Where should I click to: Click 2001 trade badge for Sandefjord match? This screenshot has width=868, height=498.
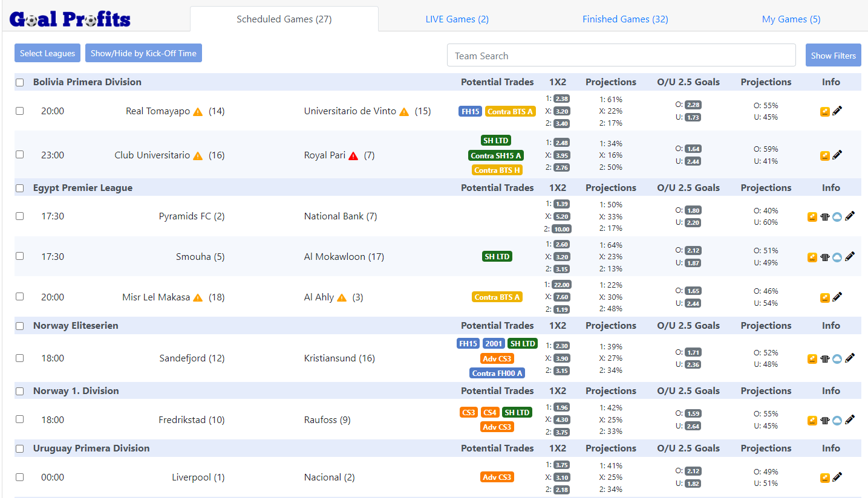coord(494,344)
